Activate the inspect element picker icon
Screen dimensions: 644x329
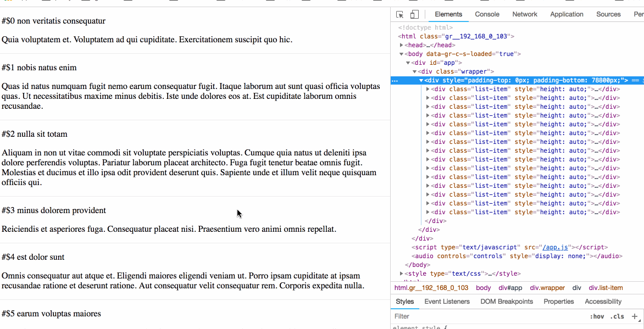pos(400,14)
